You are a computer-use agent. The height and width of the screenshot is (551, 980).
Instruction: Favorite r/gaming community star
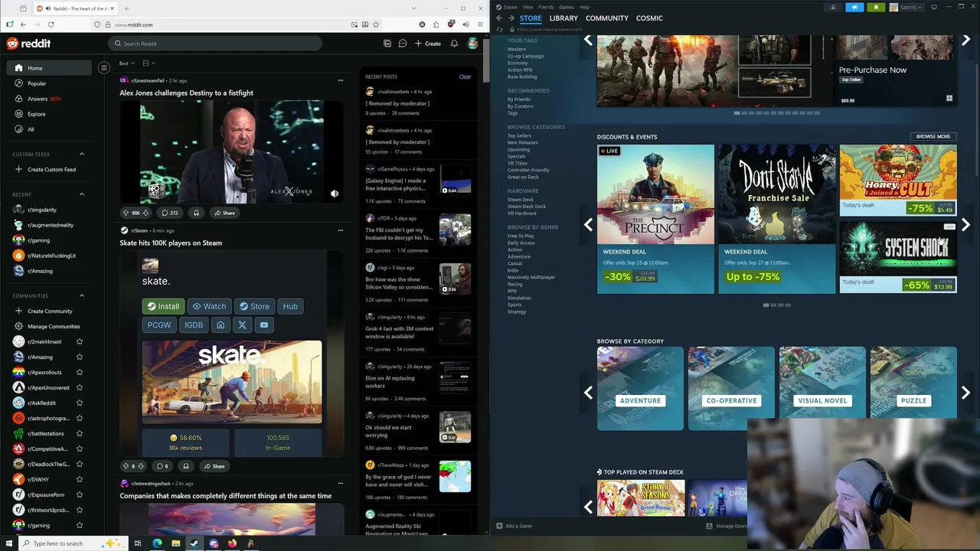79,525
